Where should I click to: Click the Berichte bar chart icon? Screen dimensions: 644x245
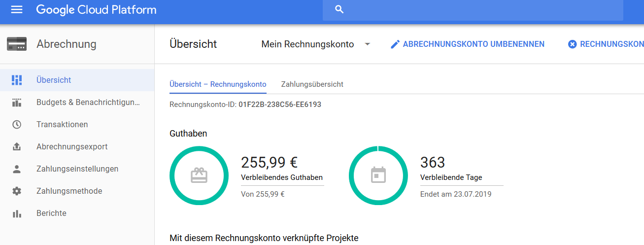tap(17, 213)
